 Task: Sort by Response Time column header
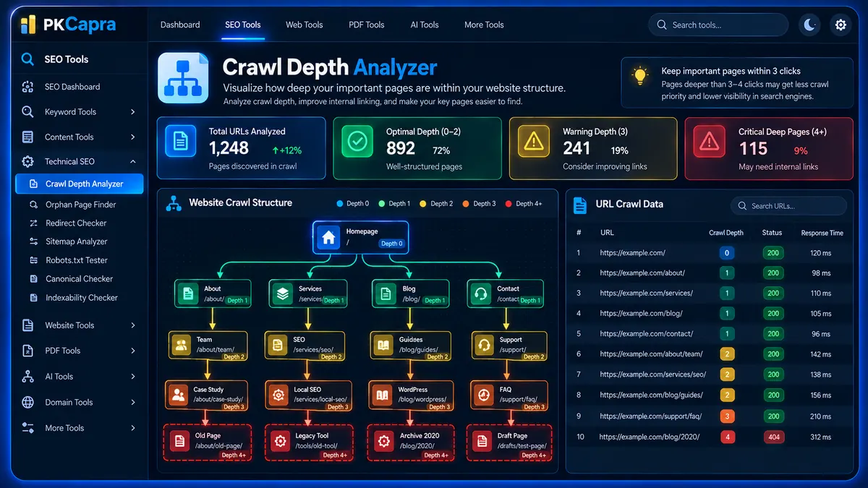pos(822,233)
